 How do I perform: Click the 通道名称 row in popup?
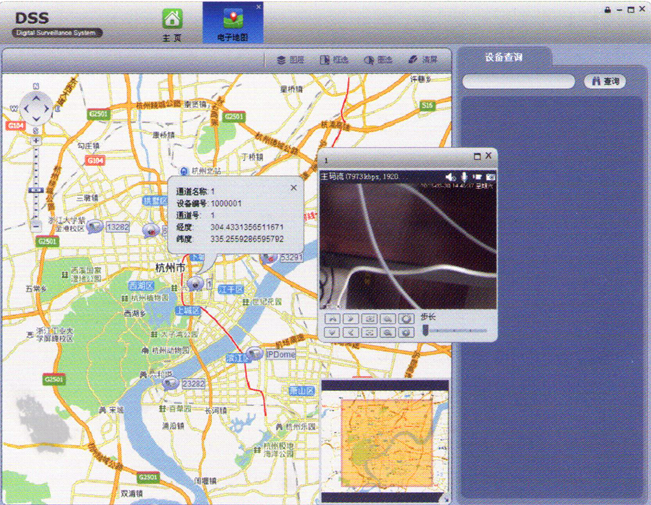click(x=196, y=191)
